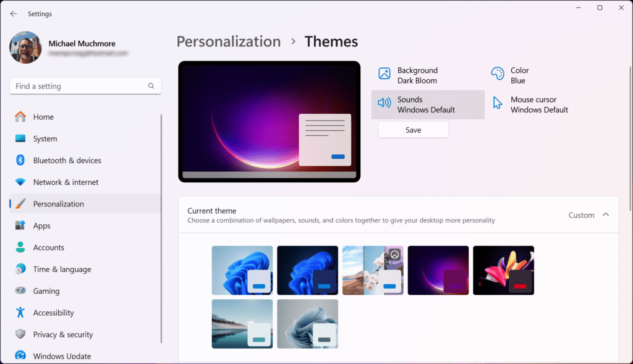Click the Accounts person icon
Viewport: 633px width, 364px height.
point(20,247)
